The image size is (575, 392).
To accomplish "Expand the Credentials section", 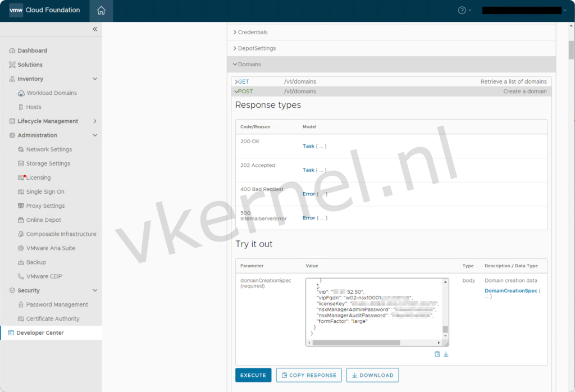I will (x=253, y=32).
